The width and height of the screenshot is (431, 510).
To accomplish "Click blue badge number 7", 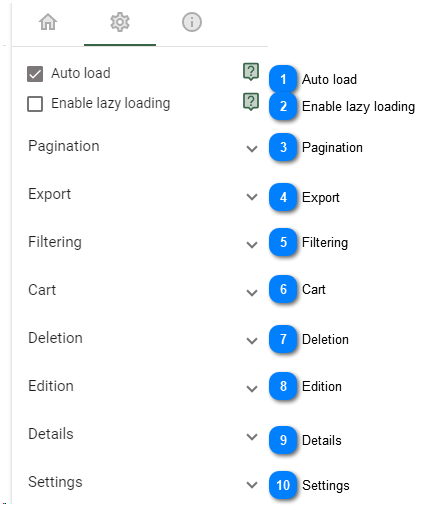I will [x=283, y=339].
